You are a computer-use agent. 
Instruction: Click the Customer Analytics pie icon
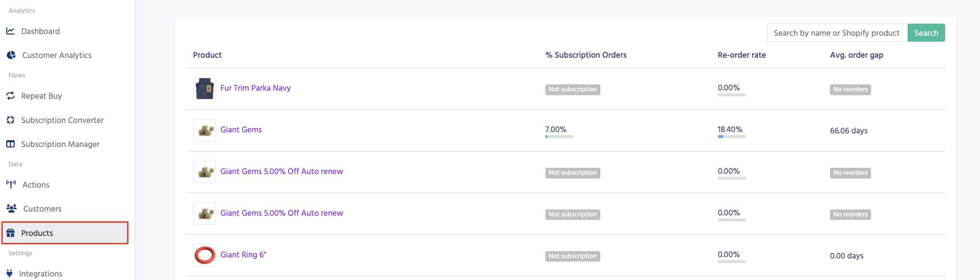(x=11, y=55)
